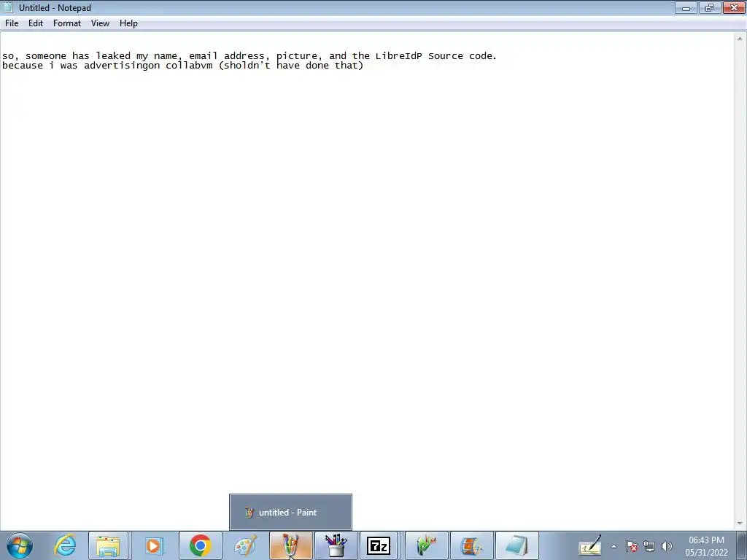Image resolution: width=747 pixels, height=560 pixels.
Task: Open the tablet input panel pen icon
Action: [x=589, y=545]
